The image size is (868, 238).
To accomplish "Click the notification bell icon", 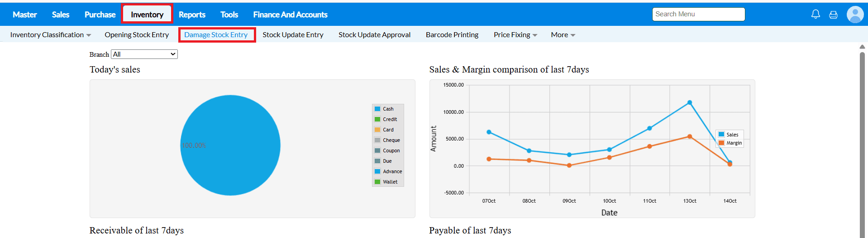I will tap(816, 14).
